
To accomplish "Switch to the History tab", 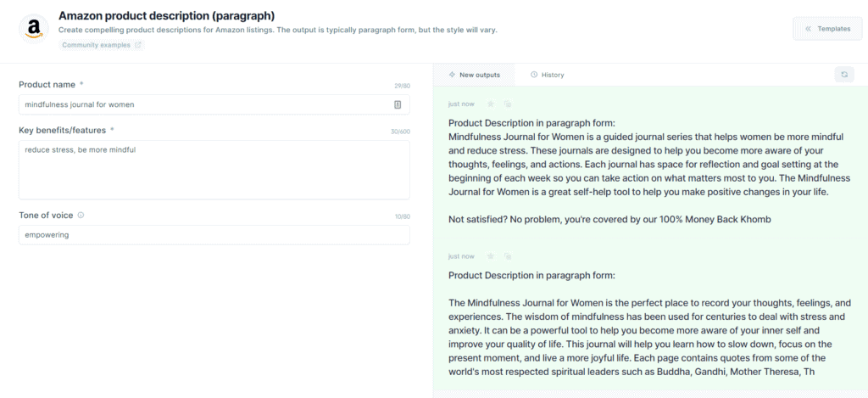I will tap(547, 75).
